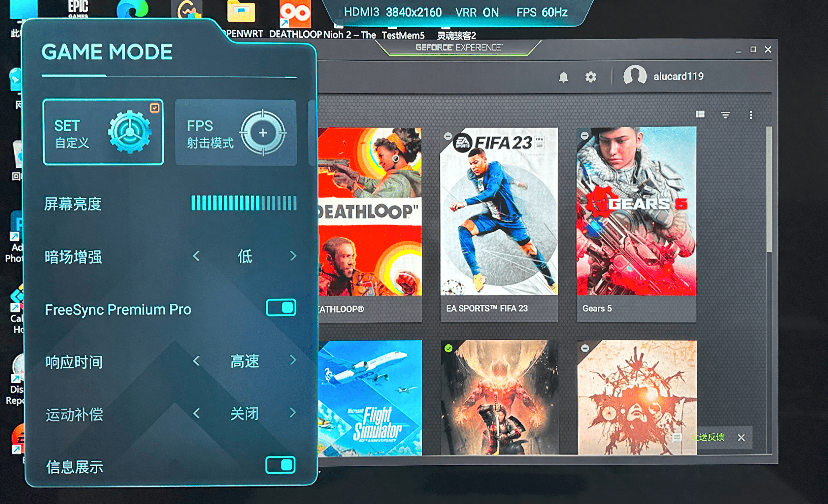Open the Nioh 2 samurai game cover

[x=499, y=398]
